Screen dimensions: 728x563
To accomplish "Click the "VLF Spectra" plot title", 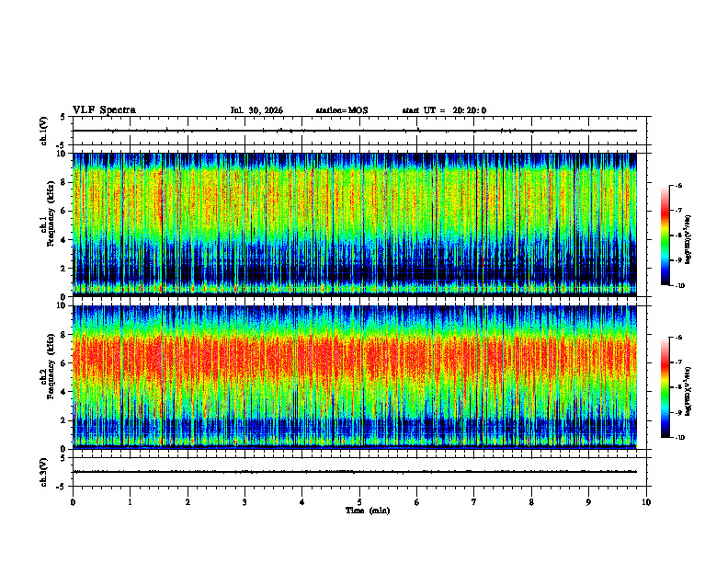I will pos(104,110).
